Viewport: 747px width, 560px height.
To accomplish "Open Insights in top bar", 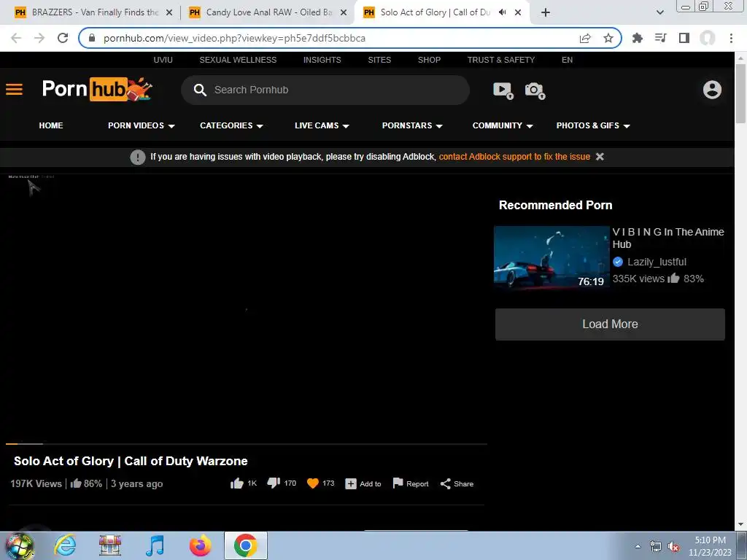I will click(322, 60).
